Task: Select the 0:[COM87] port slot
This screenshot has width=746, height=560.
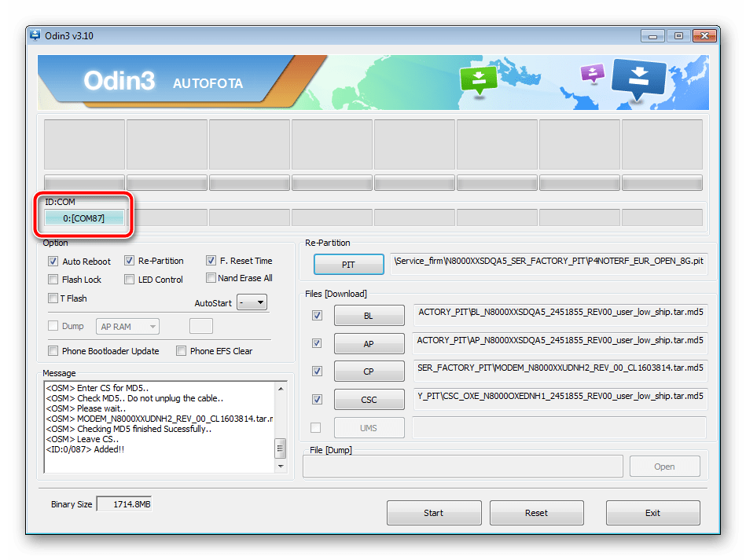Action: coord(84,218)
